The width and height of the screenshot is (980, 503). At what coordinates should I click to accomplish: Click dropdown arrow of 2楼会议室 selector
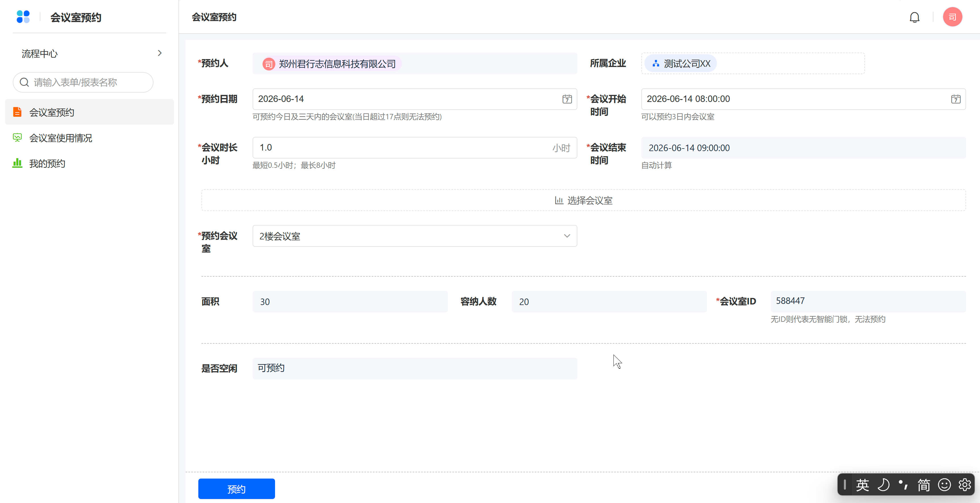(x=567, y=236)
